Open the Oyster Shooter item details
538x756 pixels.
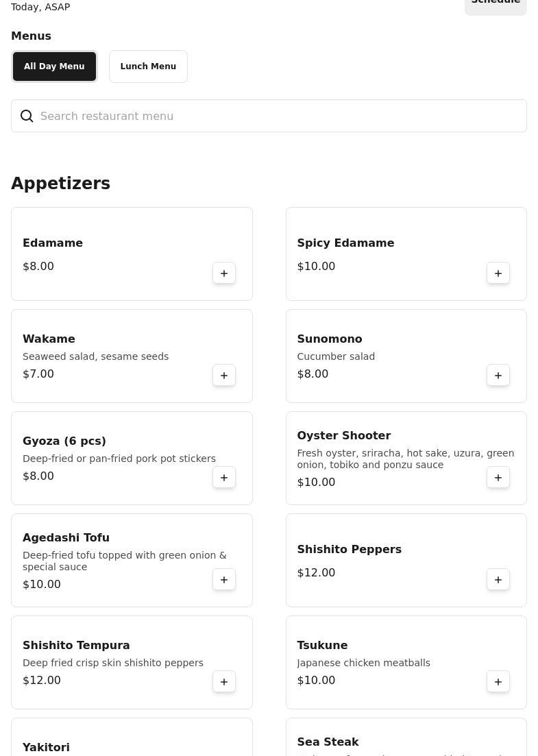343,436
